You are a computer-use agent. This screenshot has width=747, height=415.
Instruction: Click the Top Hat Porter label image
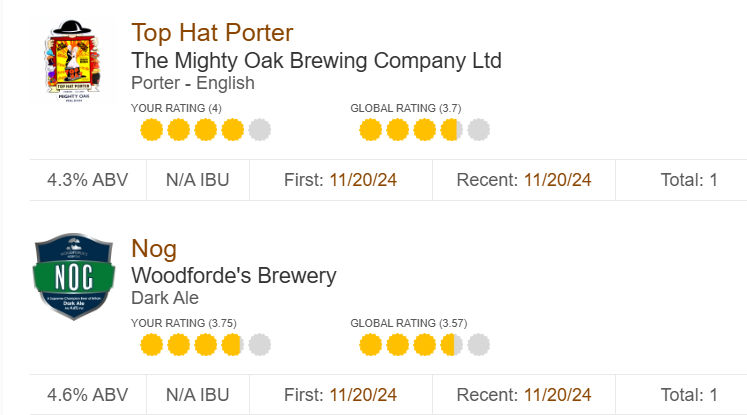click(67, 60)
